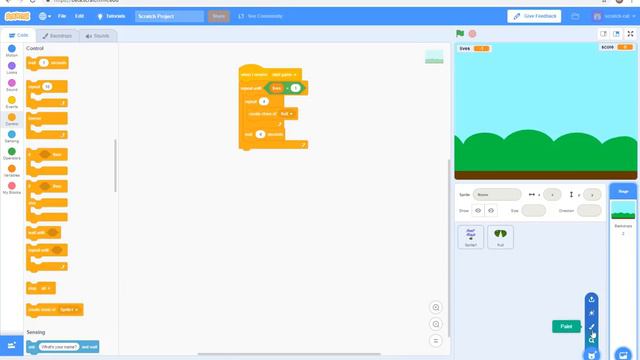Open the account user dropdown

pos(615,16)
